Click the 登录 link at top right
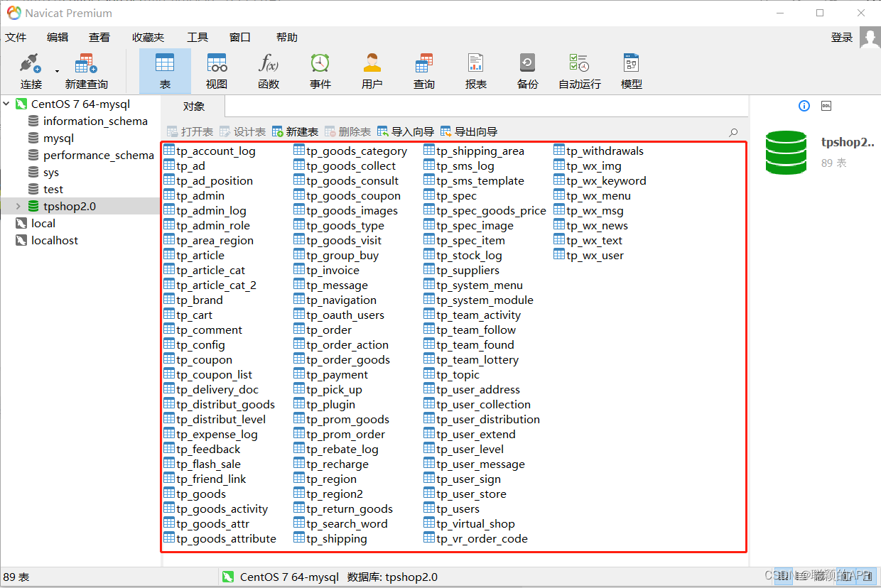This screenshot has height=588, width=881. [x=841, y=37]
